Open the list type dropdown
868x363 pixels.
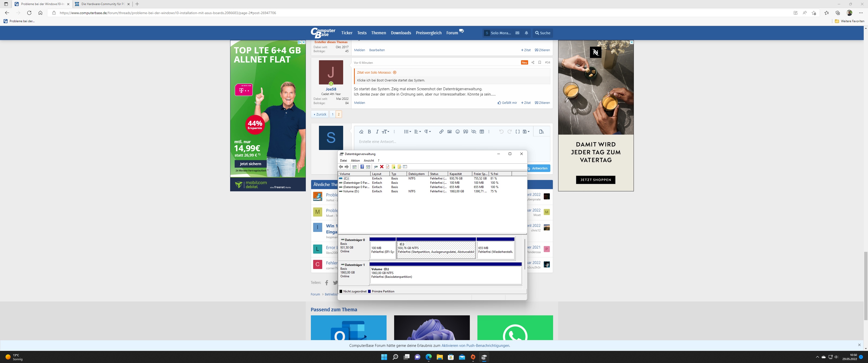[408, 132]
